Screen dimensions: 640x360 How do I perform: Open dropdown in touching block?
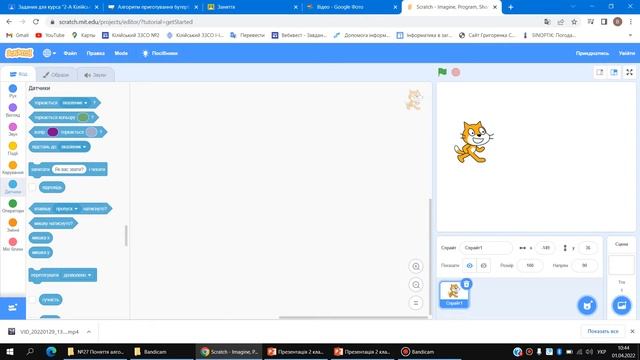(75, 103)
